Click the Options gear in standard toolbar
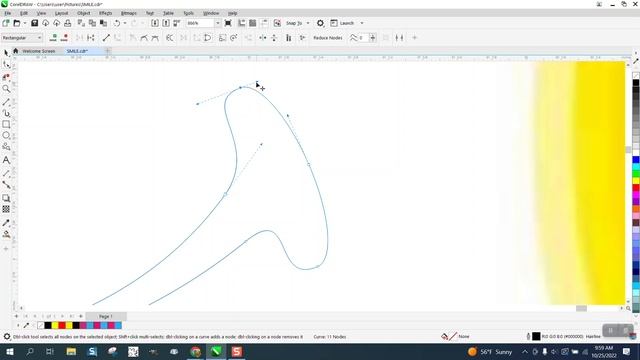640x360 pixels. click(320, 23)
